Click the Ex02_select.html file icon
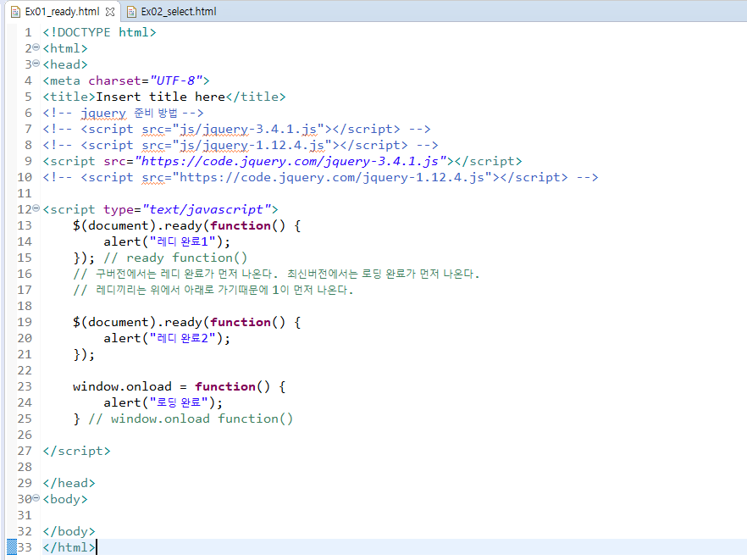 [131, 12]
